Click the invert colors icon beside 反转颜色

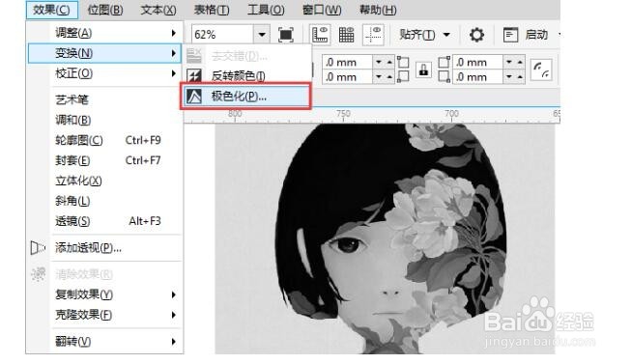coord(194,75)
